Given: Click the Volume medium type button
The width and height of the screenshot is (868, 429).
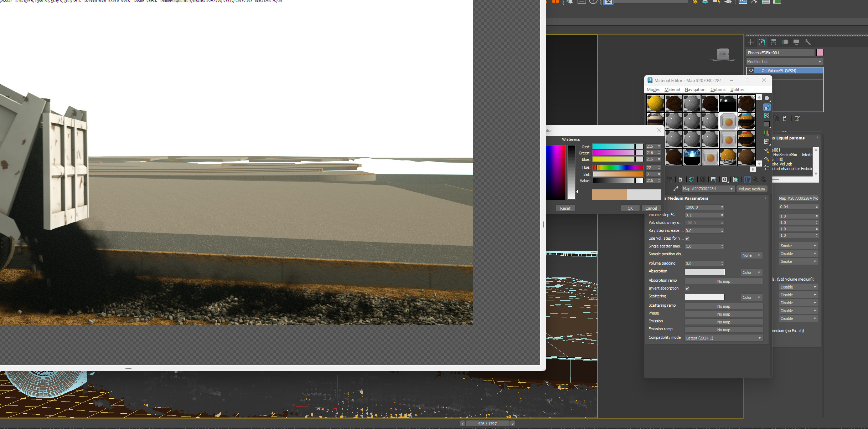Looking at the screenshot, I should (x=751, y=189).
